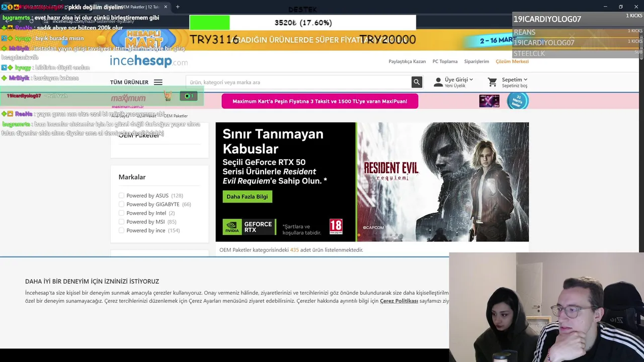Click the 435 product count text
This screenshot has height=362, width=644.
tap(294, 250)
